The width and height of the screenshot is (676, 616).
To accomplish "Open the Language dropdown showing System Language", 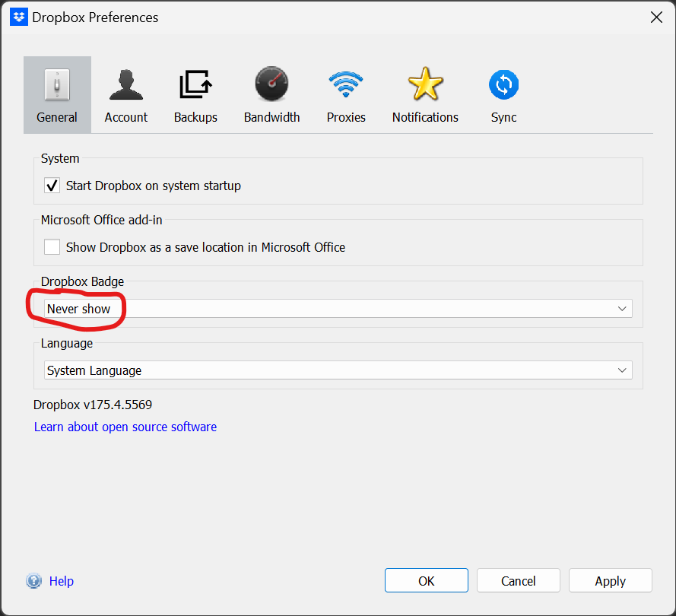I will point(338,370).
